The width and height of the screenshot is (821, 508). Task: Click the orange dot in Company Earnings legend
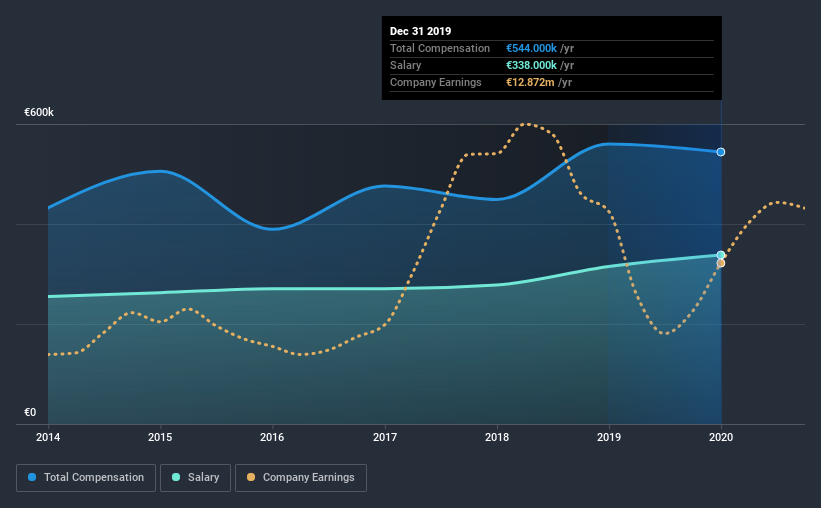[251, 477]
